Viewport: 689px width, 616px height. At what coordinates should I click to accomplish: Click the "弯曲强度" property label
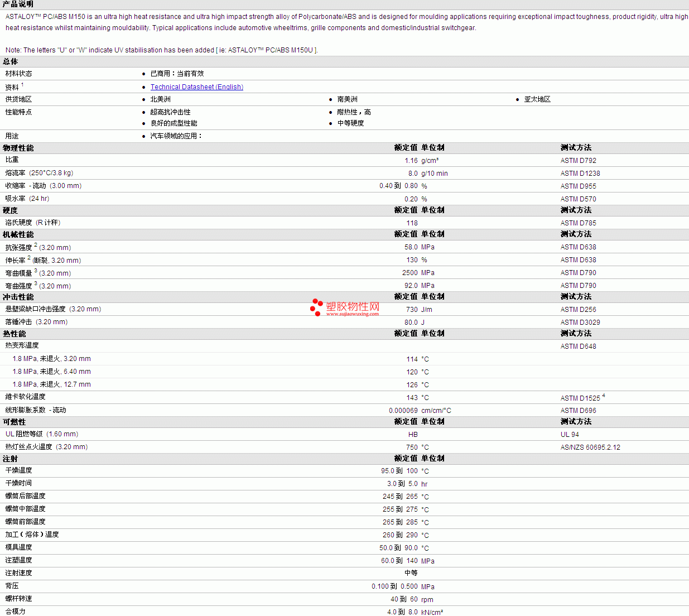[x=19, y=286]
